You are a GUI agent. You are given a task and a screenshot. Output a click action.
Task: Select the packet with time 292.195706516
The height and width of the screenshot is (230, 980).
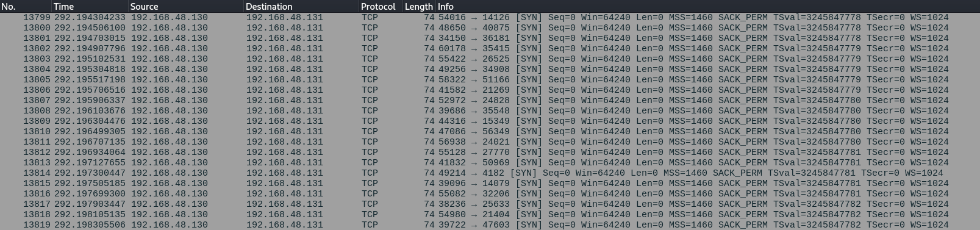coord(490,90)
